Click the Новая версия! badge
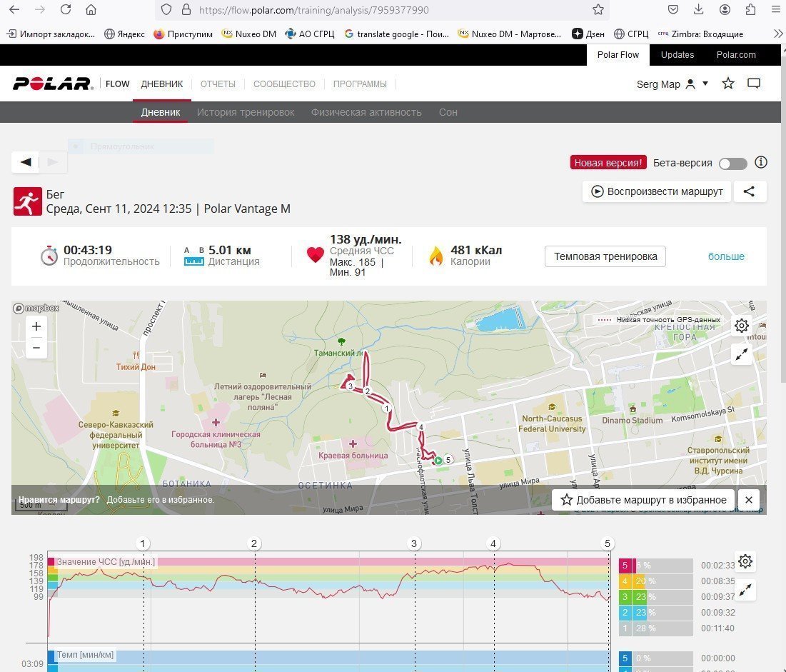This screenshot has height=672, width=786. click(x=608, y=163)
